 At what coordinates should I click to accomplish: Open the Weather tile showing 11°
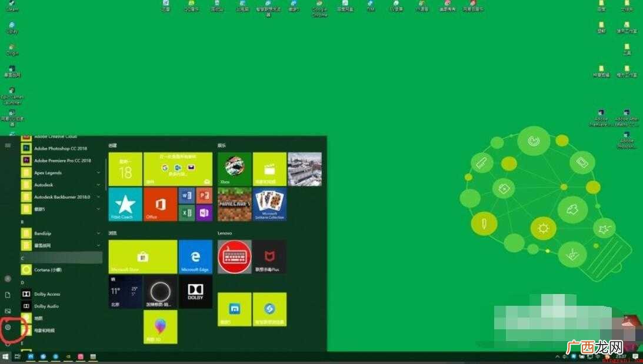click(125, 292)
